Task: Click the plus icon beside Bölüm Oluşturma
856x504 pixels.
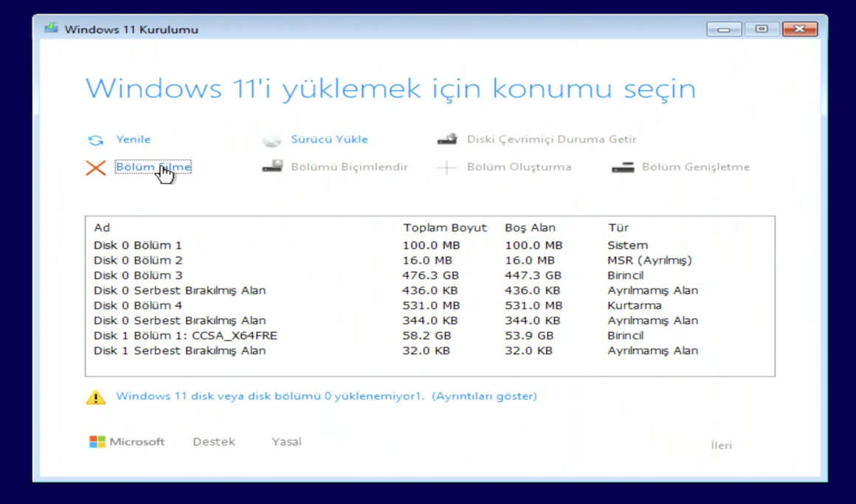Action: 446,167
